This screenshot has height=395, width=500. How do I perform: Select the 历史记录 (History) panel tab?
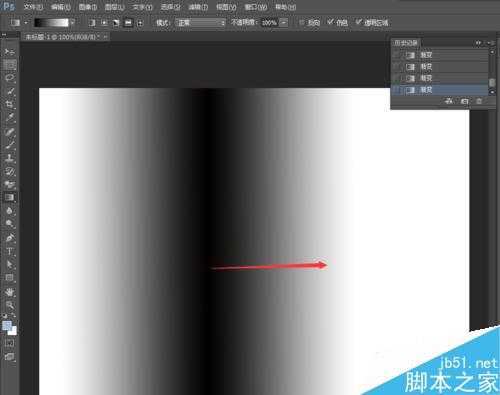(x=406, y=43)
